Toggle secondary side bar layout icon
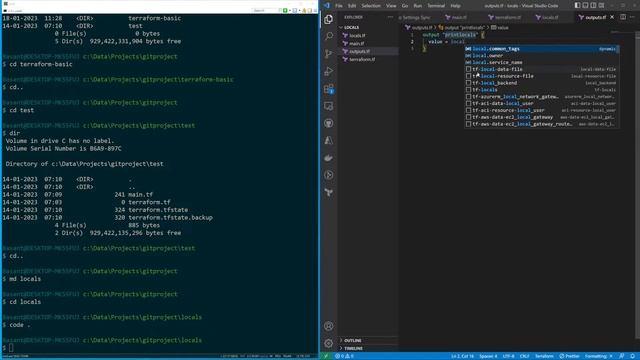Viewport: 640px width, 360px height. [593, 5]
